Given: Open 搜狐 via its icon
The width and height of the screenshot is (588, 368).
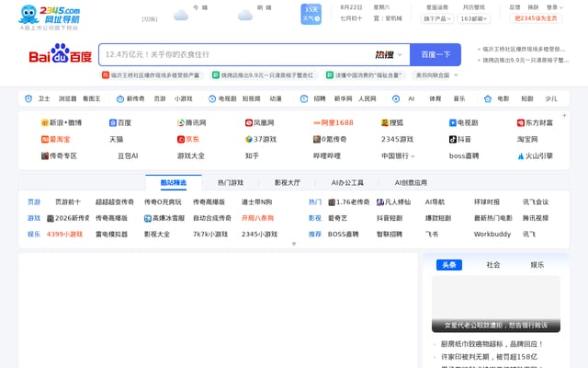Looking at the screenshot, I should click(385, 122).
